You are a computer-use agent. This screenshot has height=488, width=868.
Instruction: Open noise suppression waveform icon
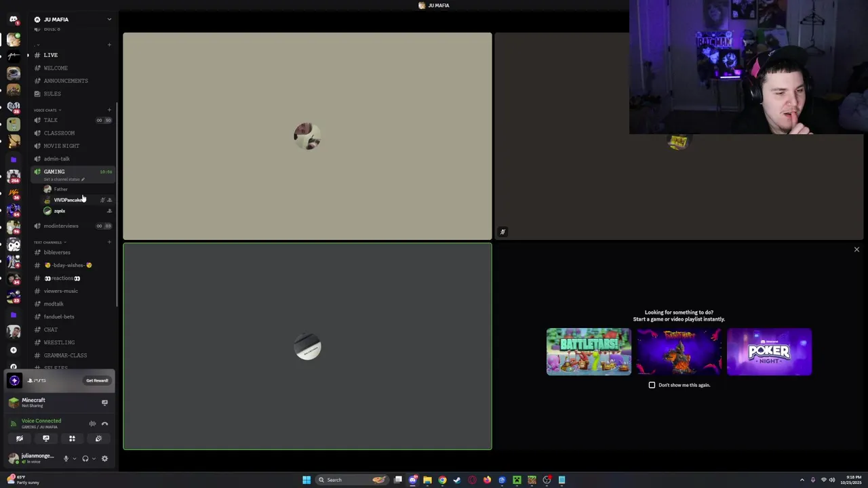(x=92, y=424)
